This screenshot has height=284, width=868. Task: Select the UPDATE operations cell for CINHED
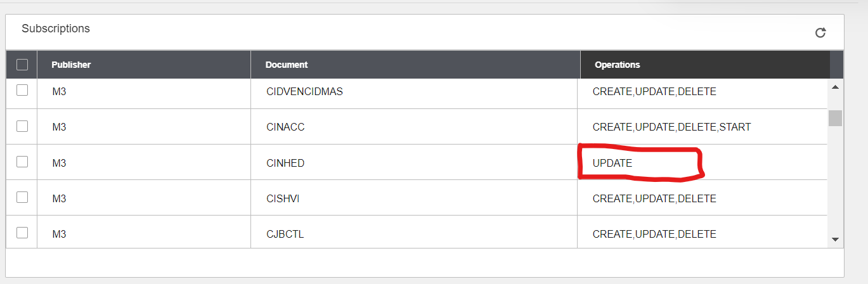[703, 163]
